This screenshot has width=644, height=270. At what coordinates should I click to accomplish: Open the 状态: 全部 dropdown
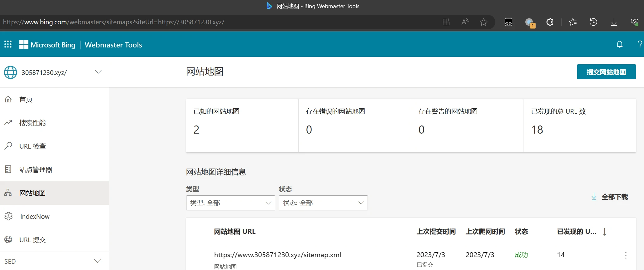[x=323, y=203]
